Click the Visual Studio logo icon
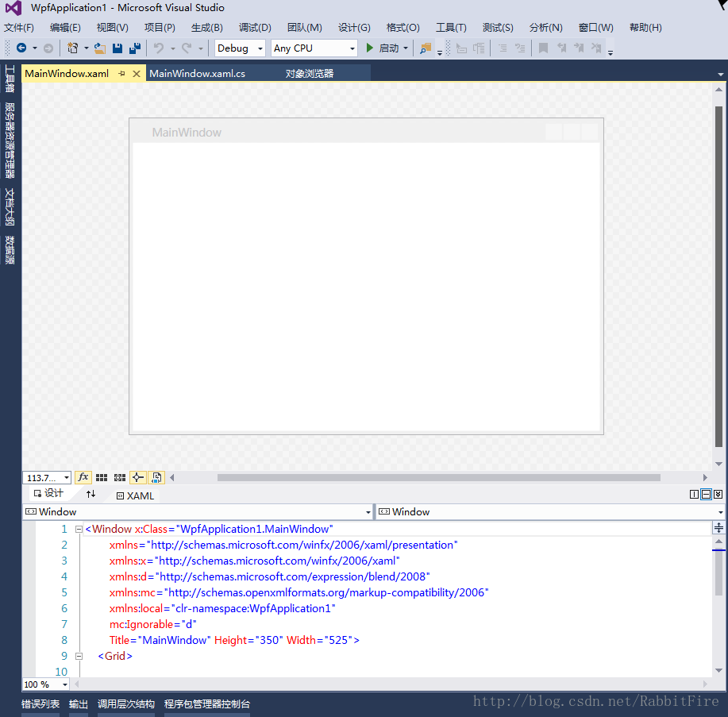 tap(13, 8)
